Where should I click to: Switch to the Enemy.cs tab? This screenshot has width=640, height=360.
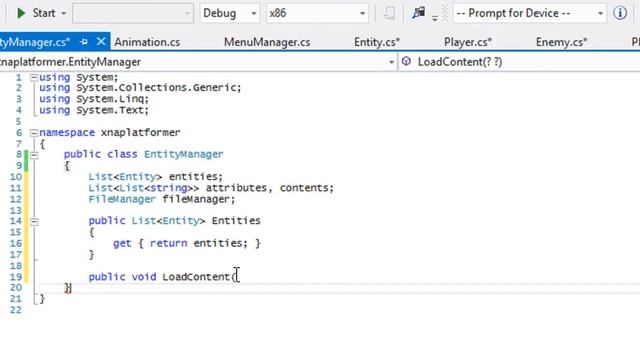click(561, 42)
